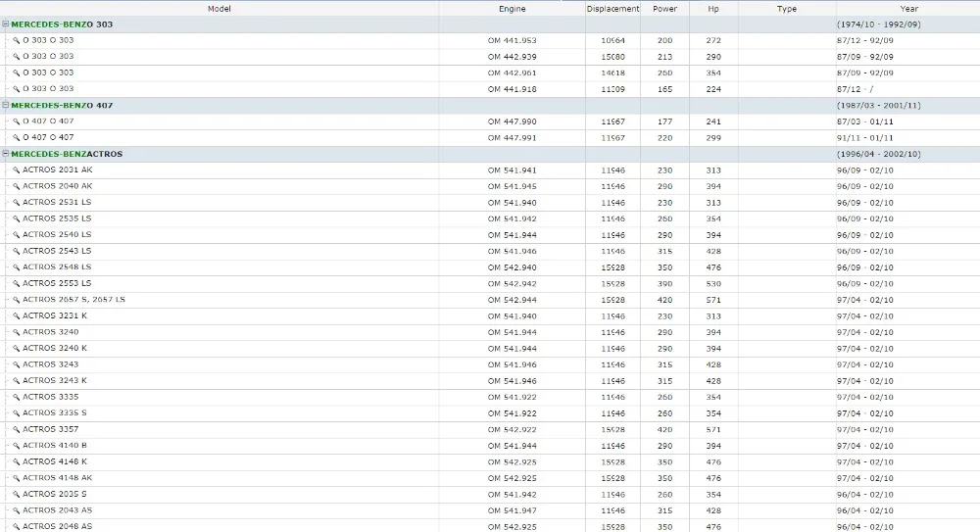Viewport: 980px width, 532px height.
Task: Click the icon next to ACTROS 2048 AS
Action: point(17,527)
